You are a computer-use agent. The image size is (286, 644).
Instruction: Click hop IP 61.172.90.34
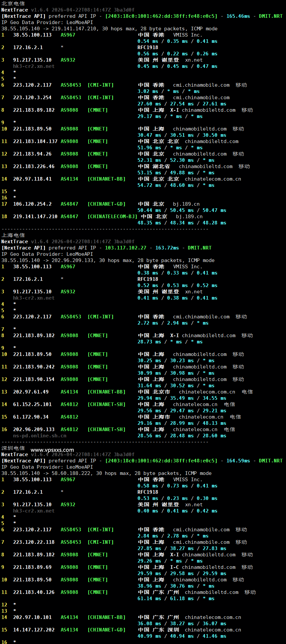pyautogui.click(x=31, y=417)
